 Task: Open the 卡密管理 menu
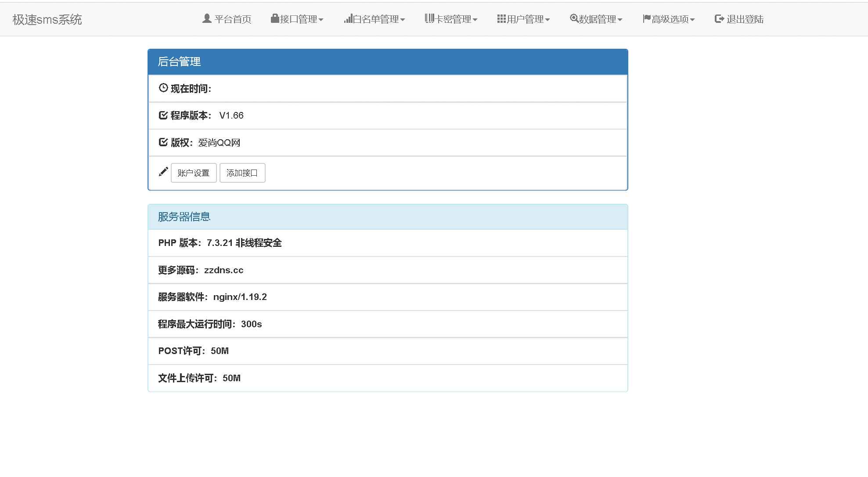click(451, 19)
